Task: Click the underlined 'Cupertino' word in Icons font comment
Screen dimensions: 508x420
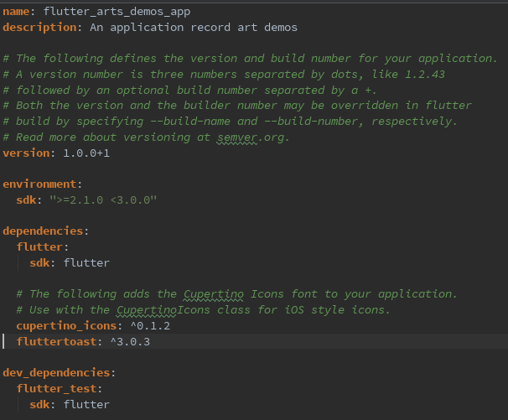Action: tap(214, 294)
